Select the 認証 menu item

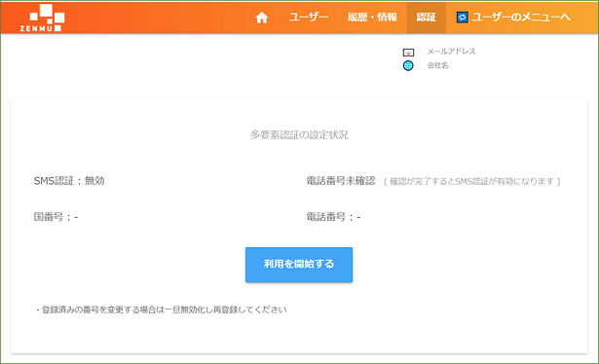tap(426, 18)
